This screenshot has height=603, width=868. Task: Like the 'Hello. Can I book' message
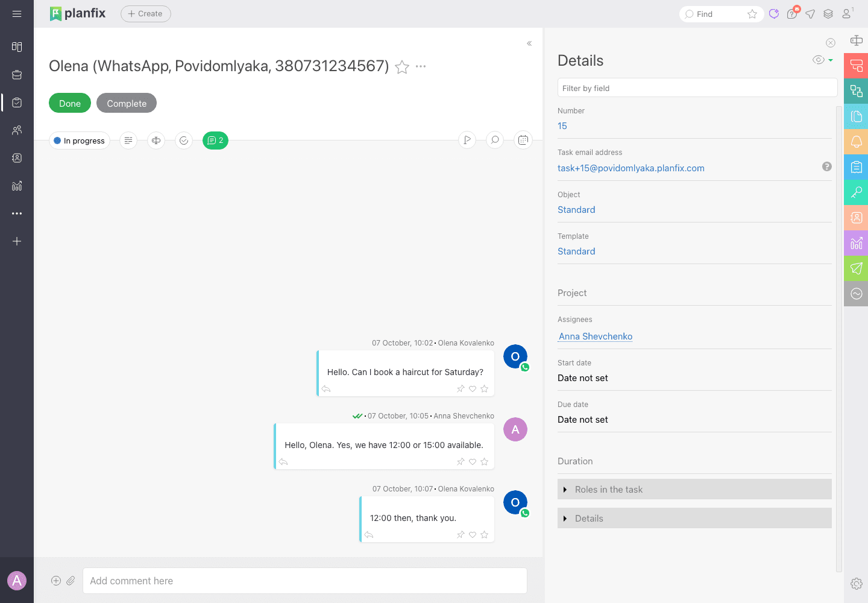(x=473, y=389)
